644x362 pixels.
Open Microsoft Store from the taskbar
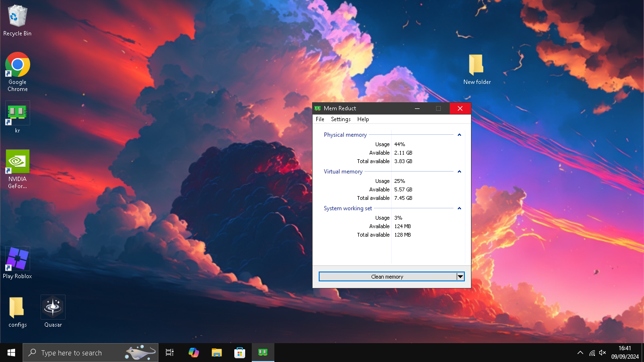[x=239, y=353]
